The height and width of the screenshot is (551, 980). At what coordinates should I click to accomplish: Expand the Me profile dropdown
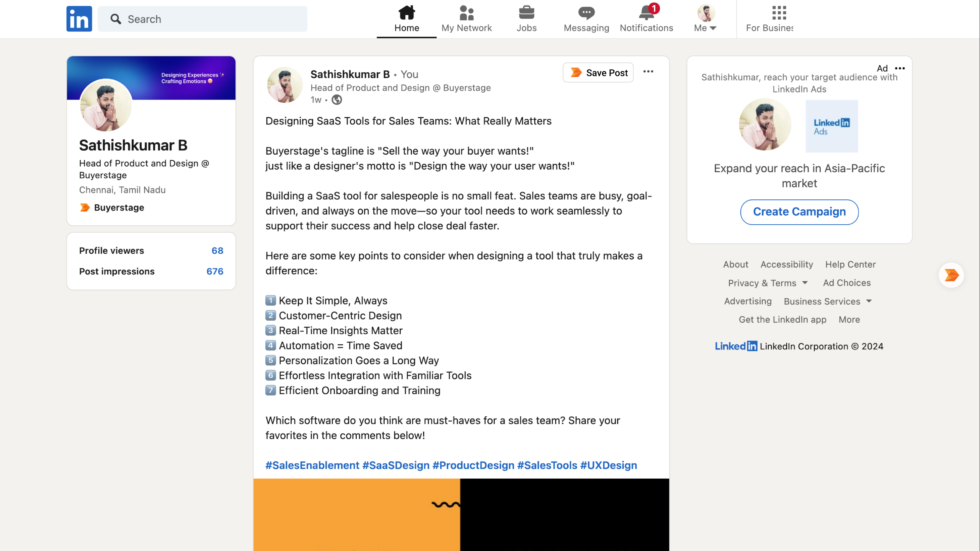pyautogui.click(x=705, y=28)
